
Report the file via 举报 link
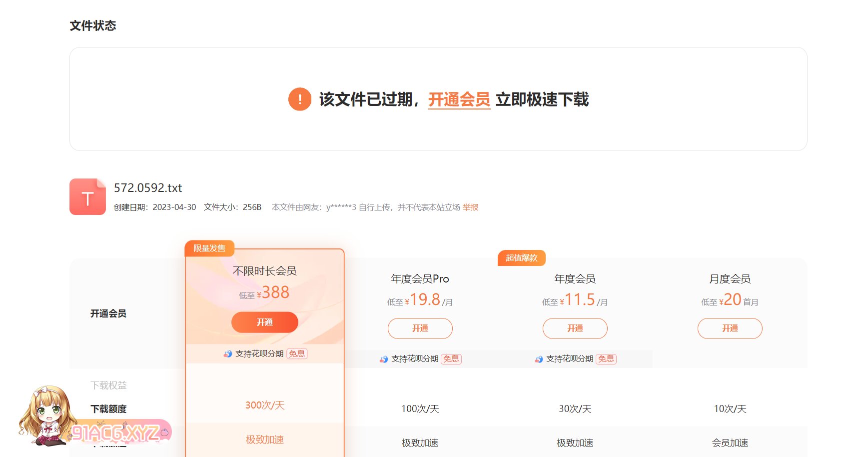click(x=470, y=207)
